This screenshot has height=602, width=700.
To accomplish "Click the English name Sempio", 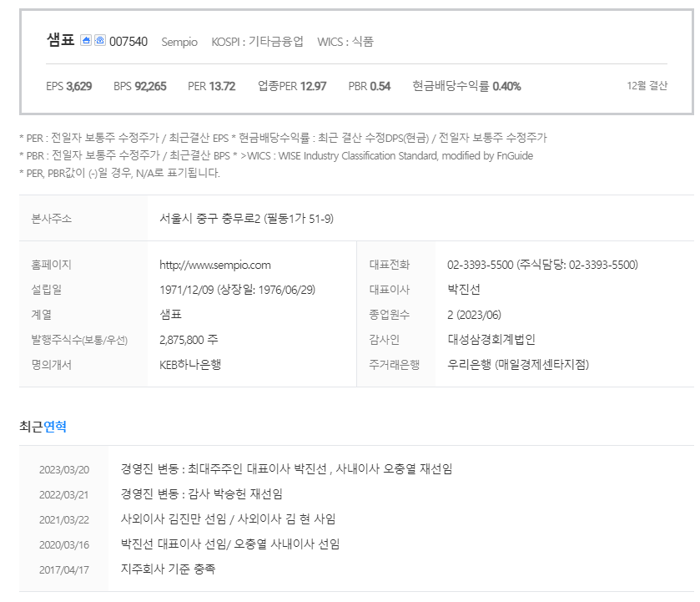I will pyautogui.click(x=179, y=42).
